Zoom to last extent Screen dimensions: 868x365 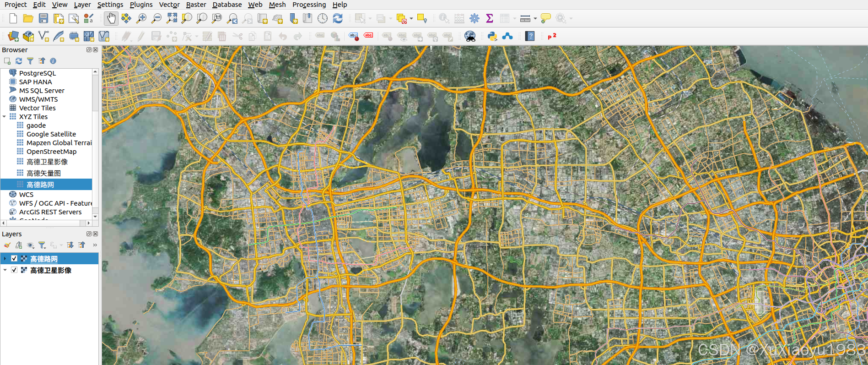pyautogui.click(x=232, y=18)
